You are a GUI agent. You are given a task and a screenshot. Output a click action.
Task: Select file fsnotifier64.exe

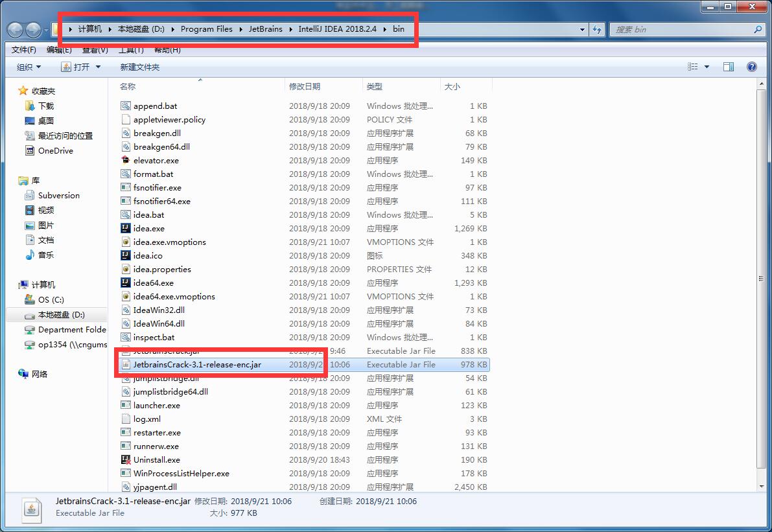click(x=161, y=201)
